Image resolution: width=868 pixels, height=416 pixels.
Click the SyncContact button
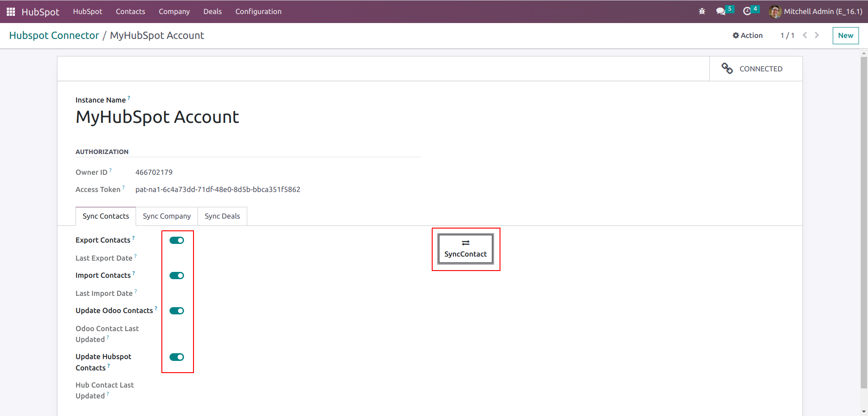466,249
